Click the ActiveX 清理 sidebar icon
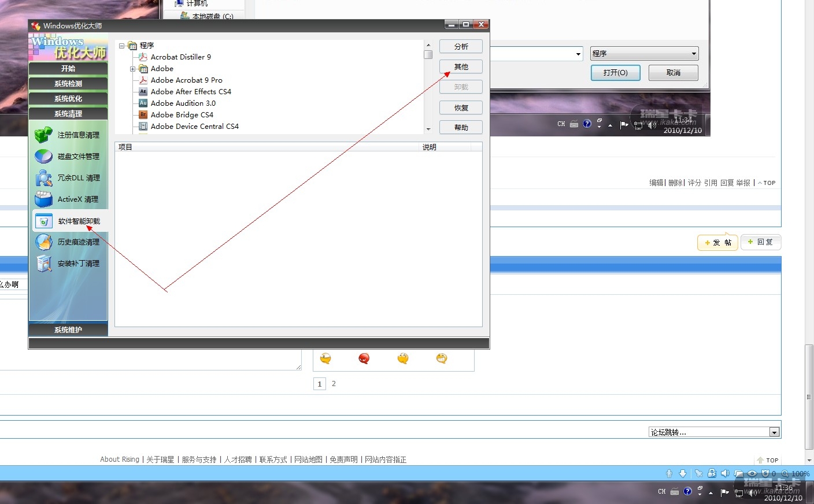The image size is (814, 504). pos(43,199)
